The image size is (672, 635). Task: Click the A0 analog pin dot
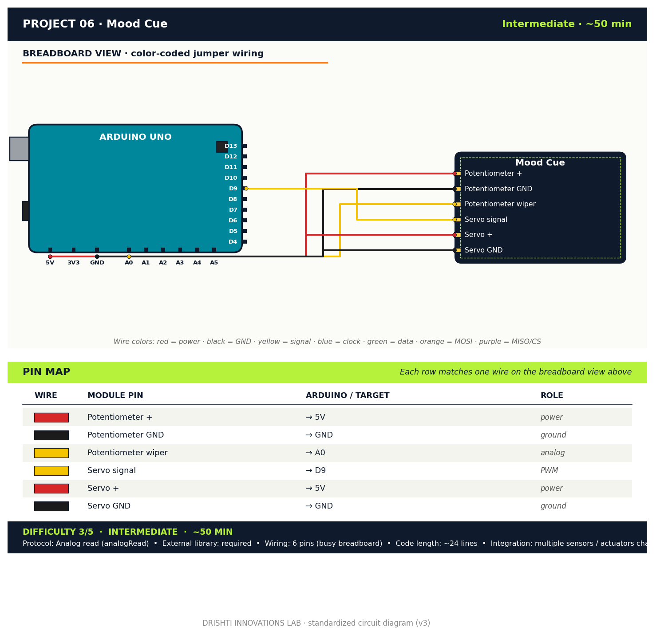tap(129, 256)
